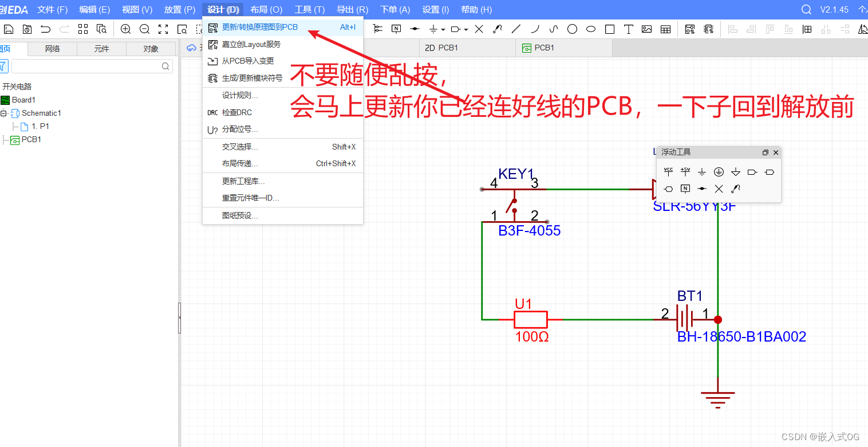The height and width of the screenshot is (447, 868).
Task: Collapse the Schematic1 tree node
Action: pos(3,113)
